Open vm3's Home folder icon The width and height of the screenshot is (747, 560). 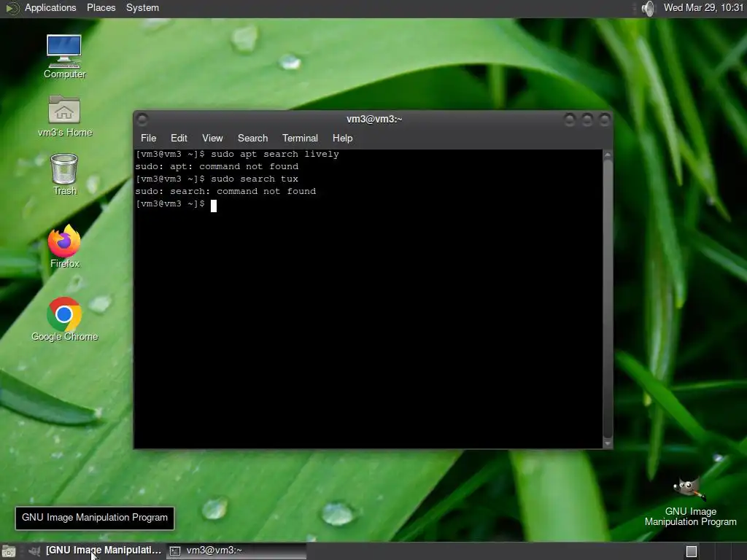64,116
